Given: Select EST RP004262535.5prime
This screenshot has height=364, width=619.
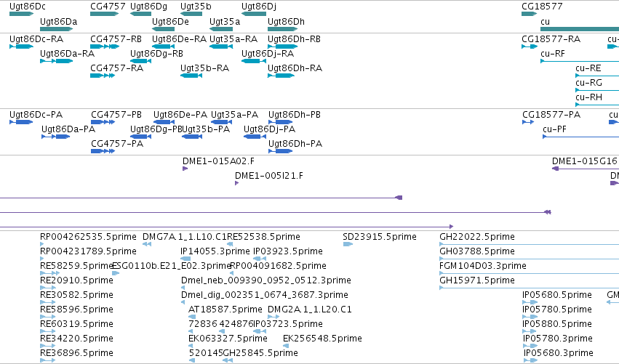Looking at the screenshot, I should (42, 244).
